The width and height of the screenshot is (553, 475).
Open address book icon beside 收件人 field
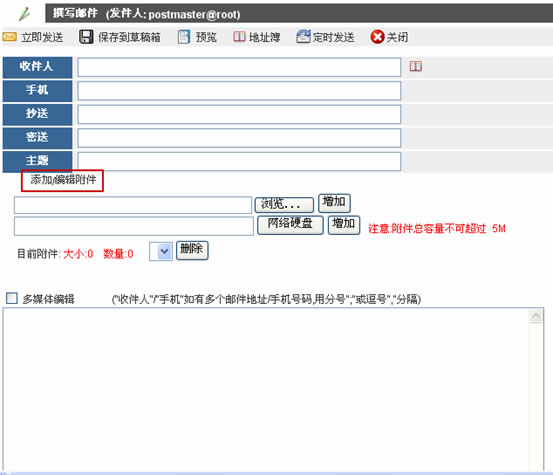click(x=415, y=66)
